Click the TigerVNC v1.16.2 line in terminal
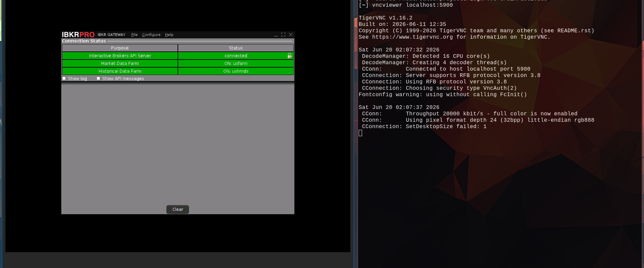Image resolution: width=644 pixels, height=268 pixels. tap(385, 18)
